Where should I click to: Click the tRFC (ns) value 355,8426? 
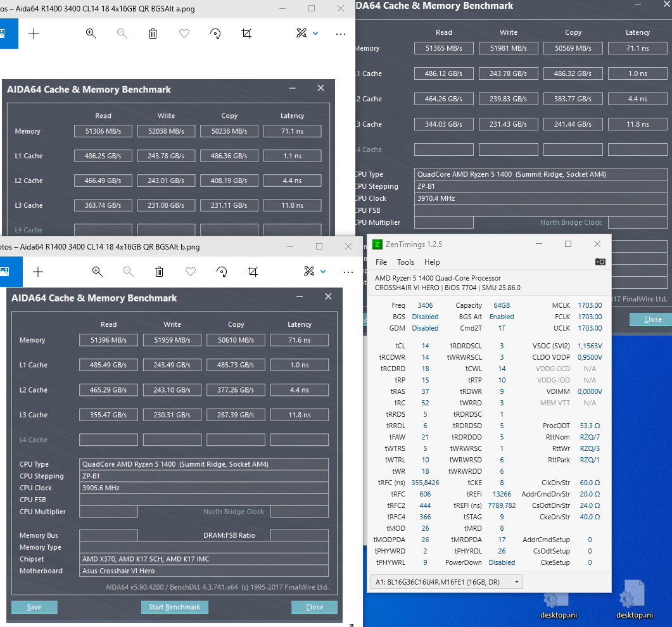[425, 483]
